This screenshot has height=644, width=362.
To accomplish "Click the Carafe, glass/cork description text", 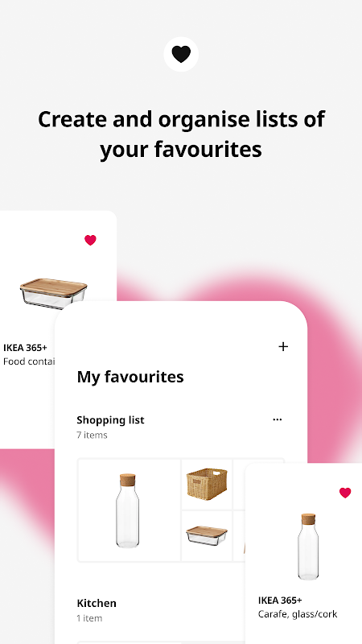I will point(298,614).
